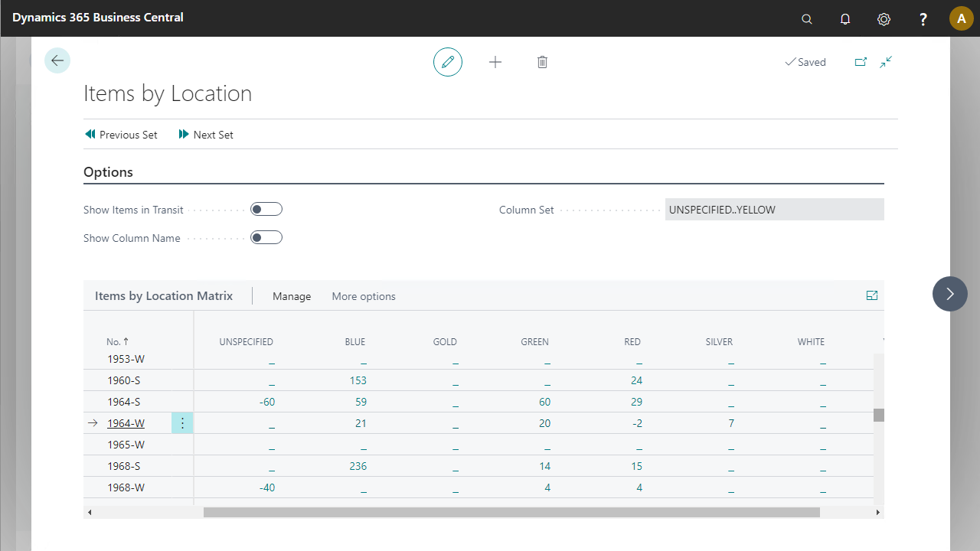Image resolution: width=980 pixels, height=551 pixels.
Task: Click the vertical scrollbar thumb
Action: pos(879,415)
